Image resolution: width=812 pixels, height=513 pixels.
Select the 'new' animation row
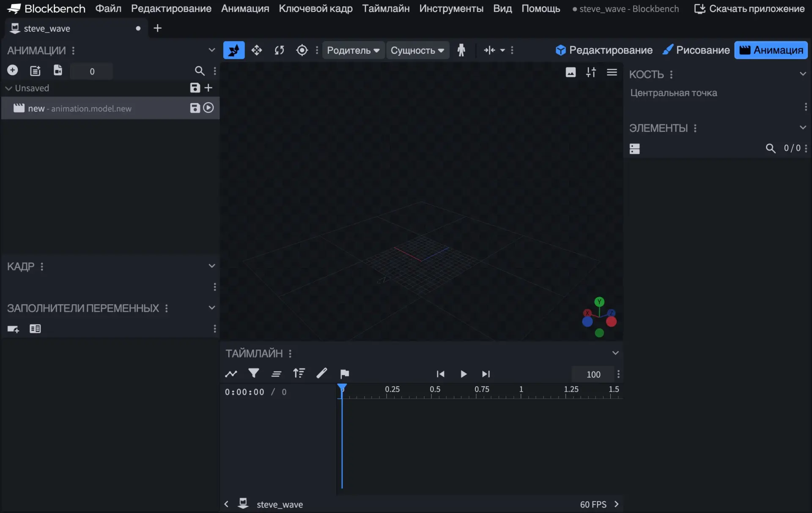[x=110, y=108]
